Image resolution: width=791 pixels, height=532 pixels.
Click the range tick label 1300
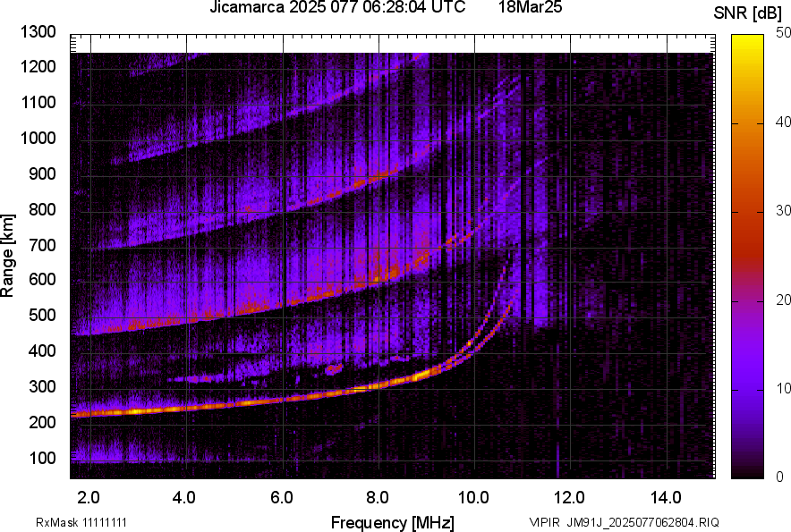(38, 32)
